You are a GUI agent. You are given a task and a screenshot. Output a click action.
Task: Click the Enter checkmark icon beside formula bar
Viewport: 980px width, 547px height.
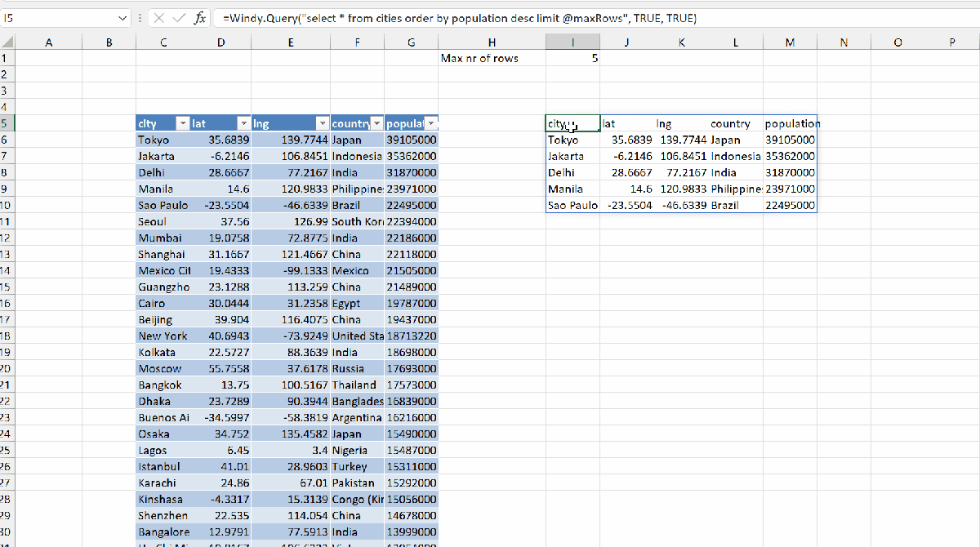180,18
